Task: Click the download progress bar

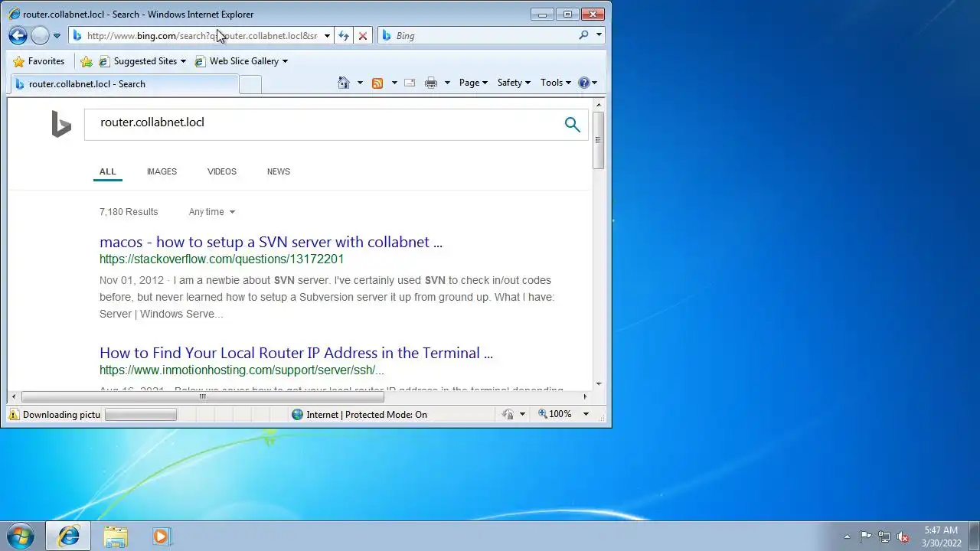Action: tap(141, 415)
